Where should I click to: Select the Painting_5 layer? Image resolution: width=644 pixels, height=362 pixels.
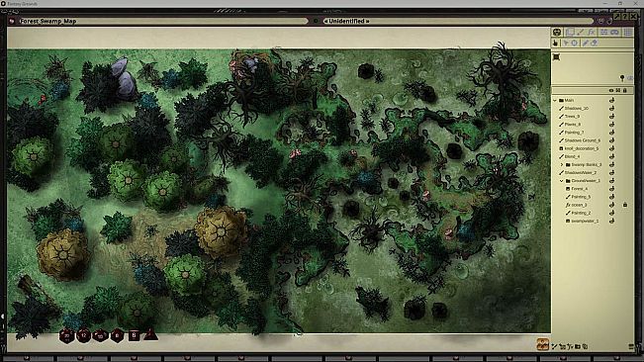pyautogui.click(x=581, y=197)
